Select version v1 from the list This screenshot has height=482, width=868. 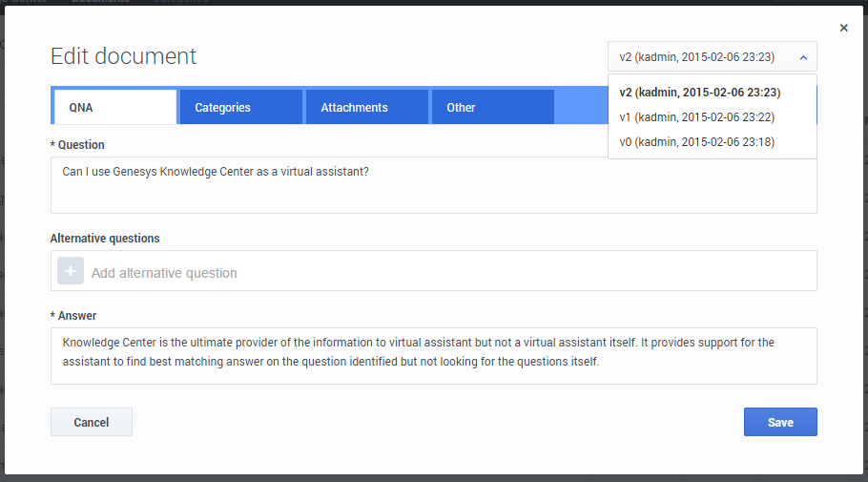pos(696,117)
